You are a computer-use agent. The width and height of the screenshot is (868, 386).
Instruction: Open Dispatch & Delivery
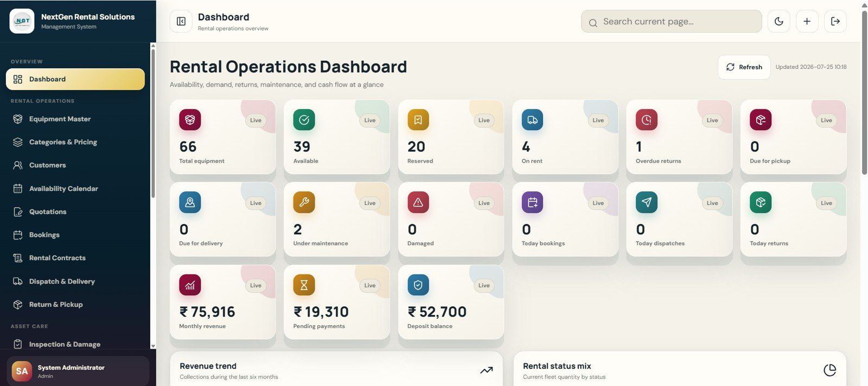point(75,281)
